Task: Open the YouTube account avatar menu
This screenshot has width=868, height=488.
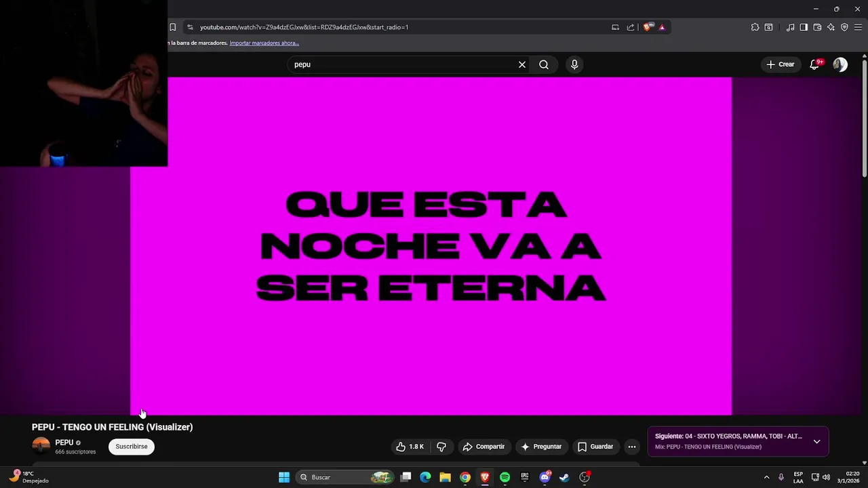Action: tap(840, 64)
